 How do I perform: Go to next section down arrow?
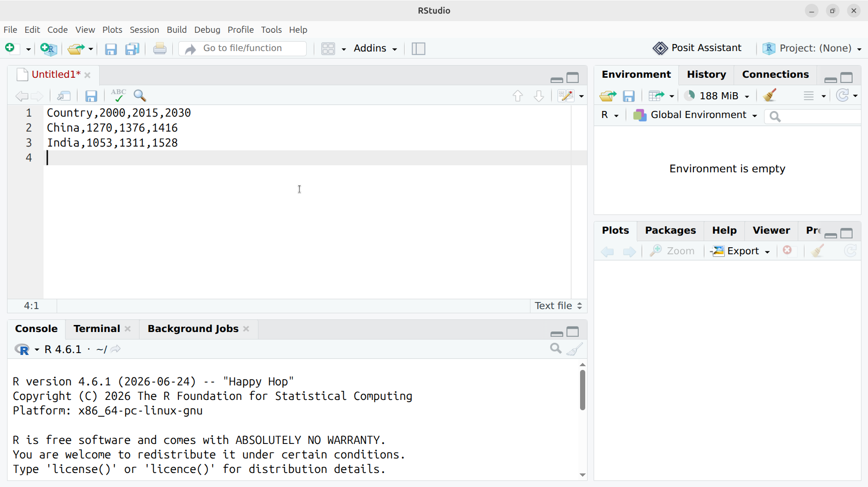[x=539, y=96]
